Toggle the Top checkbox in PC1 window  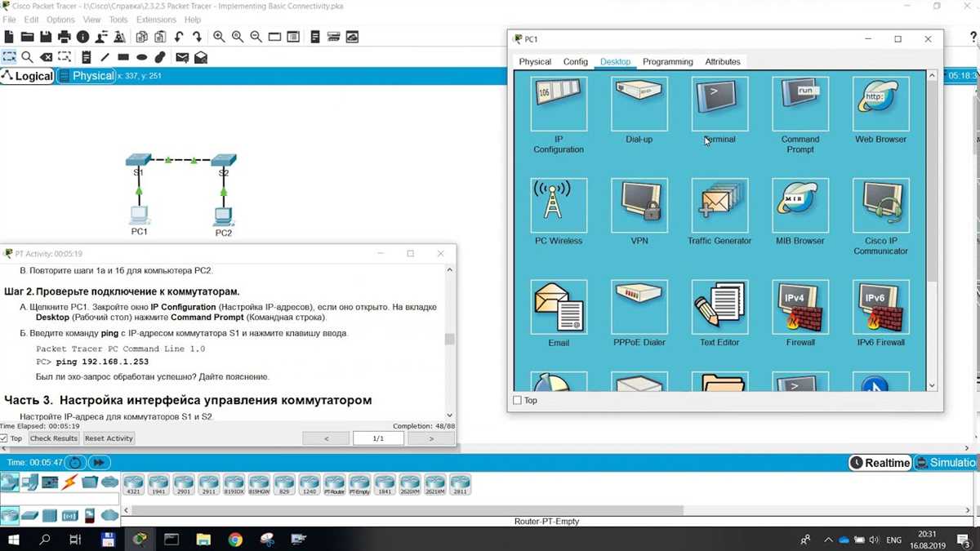(517, 401)
